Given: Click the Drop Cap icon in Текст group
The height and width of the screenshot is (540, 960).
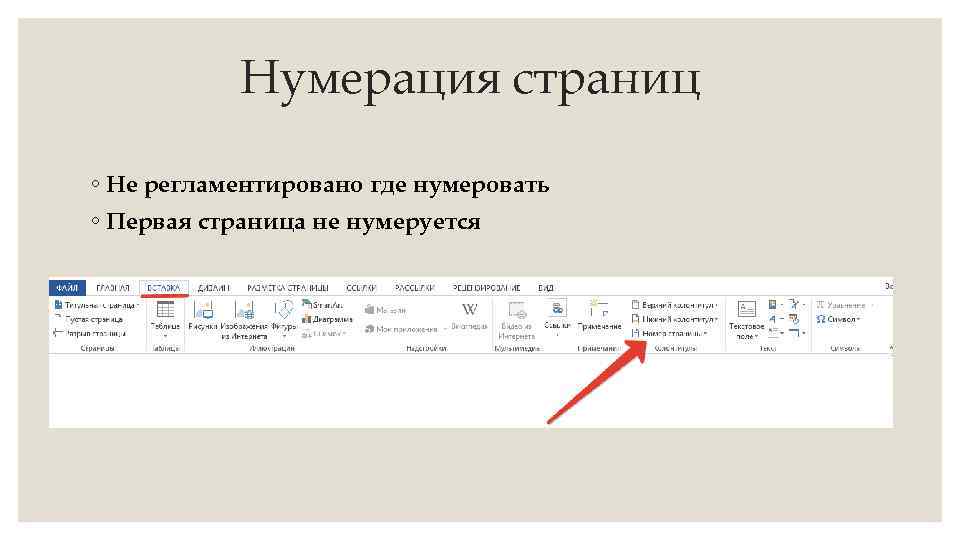Looking at the screenshot, I should point(773,333).
